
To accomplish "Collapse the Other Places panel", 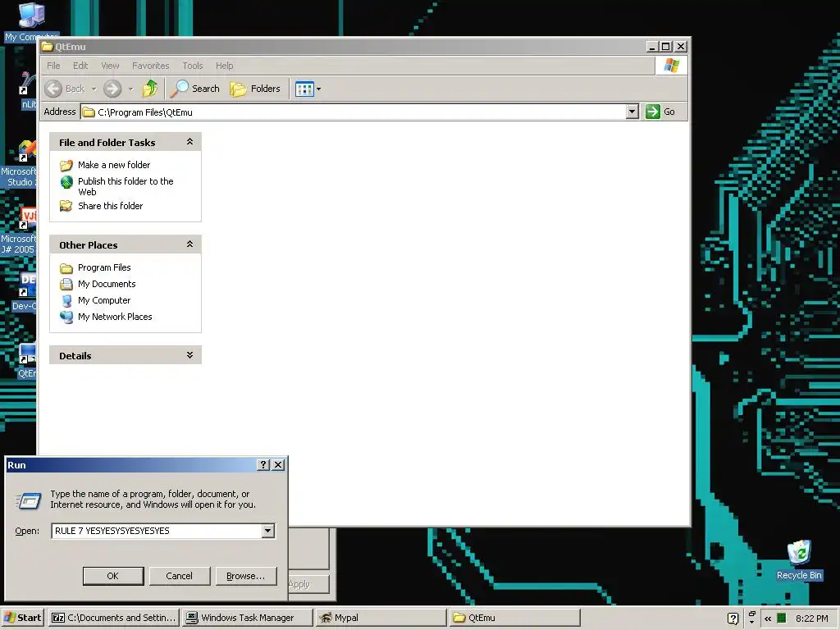I will click(x=189, y=244).
